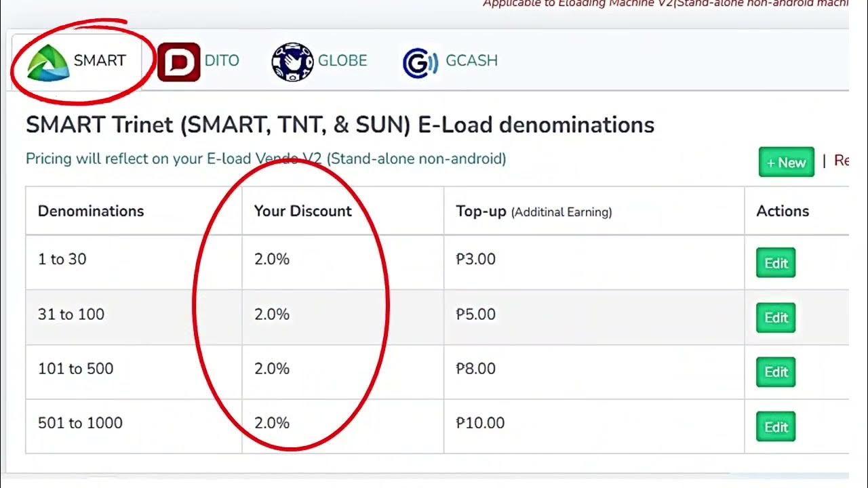Select the GLOBE tab
Viewport: 868px width, 488px height.
point(342,60)
